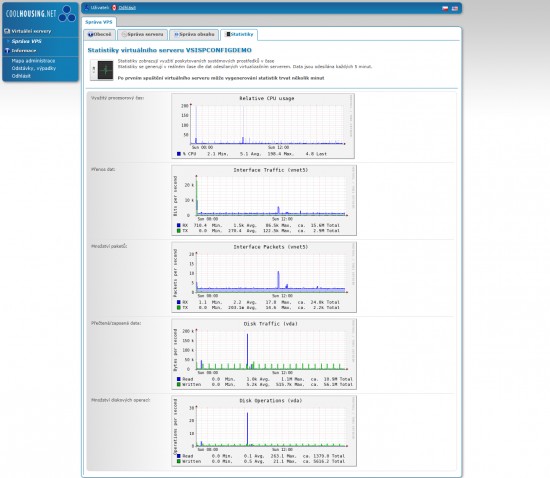550x478 pixels.
Task: Switch to the Správa obsahu tab
Action: point(194,34)
